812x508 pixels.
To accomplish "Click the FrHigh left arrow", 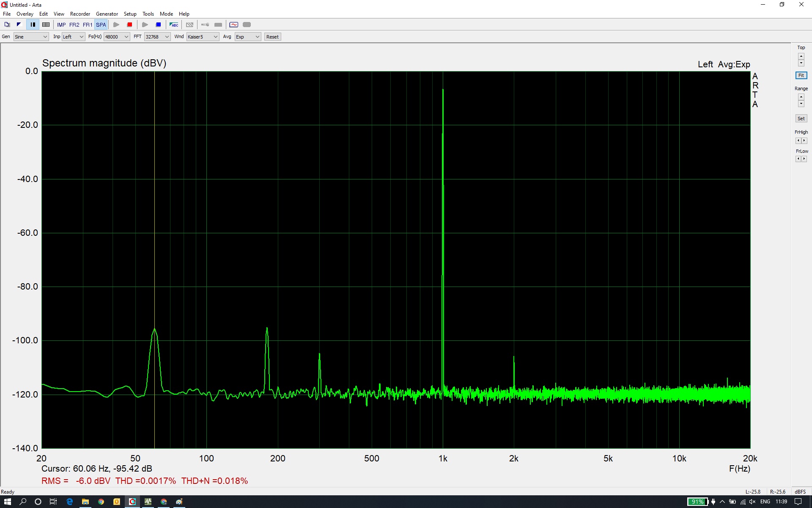I will click(x=798, y=141).
